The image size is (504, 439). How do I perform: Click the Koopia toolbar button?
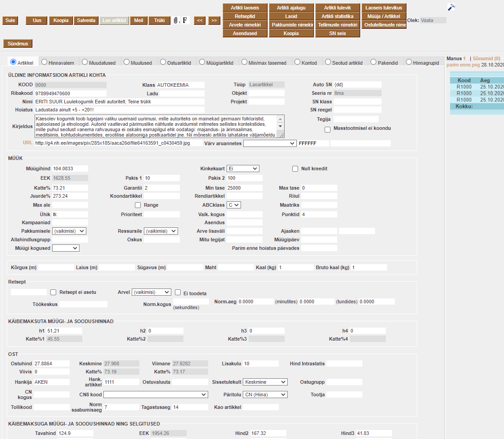(61, 21)
